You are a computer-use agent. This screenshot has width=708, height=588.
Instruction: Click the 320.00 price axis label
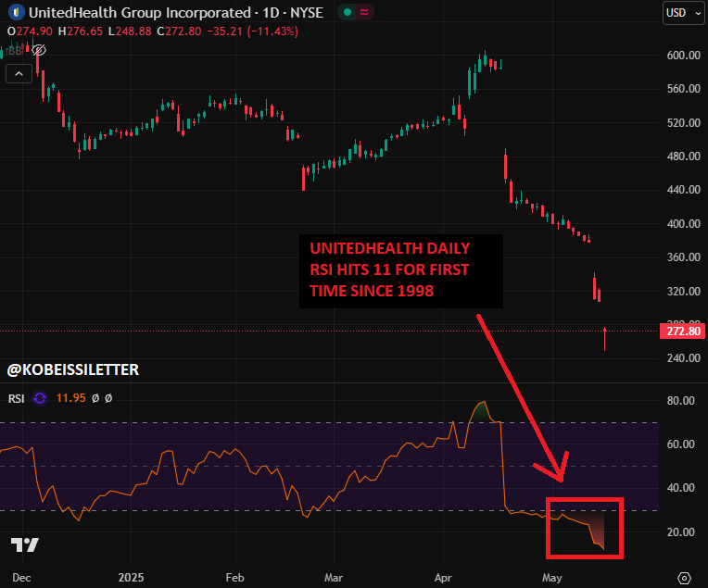coord(684,292)
